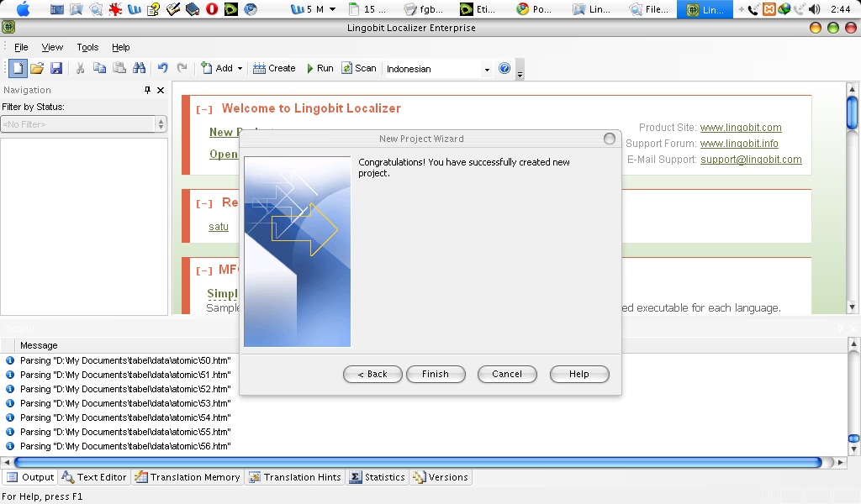Cancel the New Project Wizard

click(507, 374)
